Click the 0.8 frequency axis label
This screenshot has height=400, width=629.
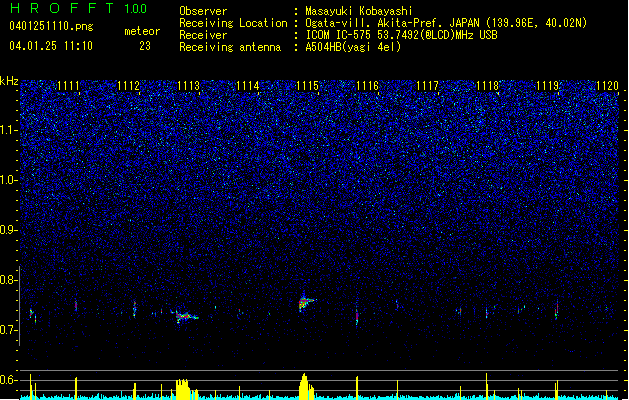[x=8, y=280]
